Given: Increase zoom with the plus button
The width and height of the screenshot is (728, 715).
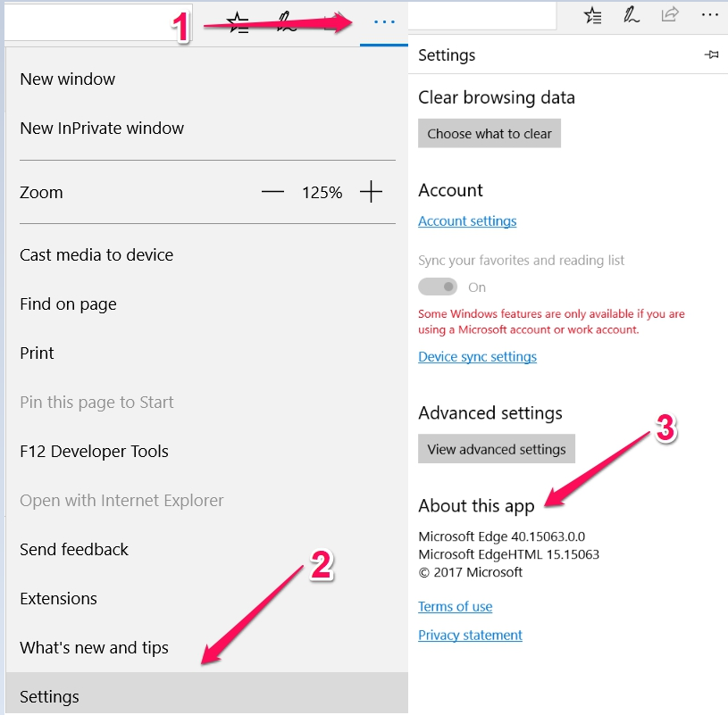Looking at the screenshot, I should [x=371, y=192].
